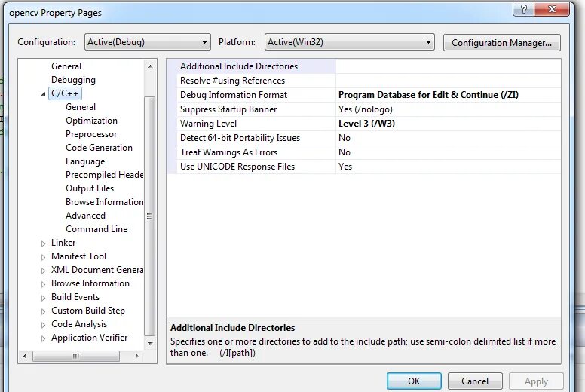The height and width of the screenshot is (392, 585).
Task: Expand the XML Document Generator node
Action: [x=43, y=271]
